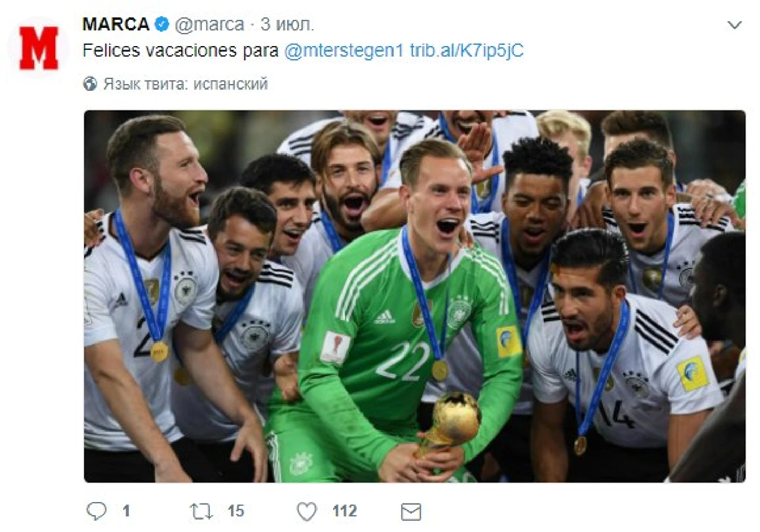Click the likes count 112
This screenshot has height=532, width=760.
pyautogui.click(x=345, y=511)
